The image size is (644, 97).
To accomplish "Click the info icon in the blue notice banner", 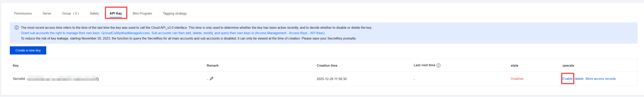I will [x=16, y=28].
